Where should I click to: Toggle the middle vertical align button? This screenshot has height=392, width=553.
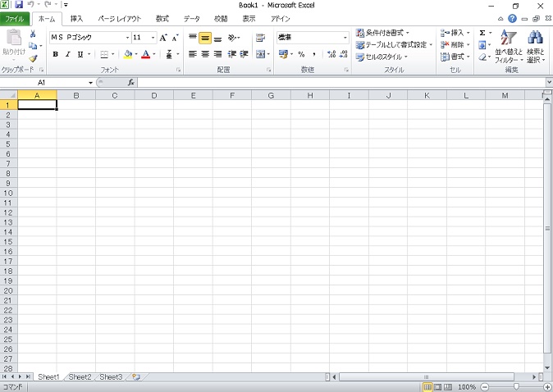pos(205,38)
